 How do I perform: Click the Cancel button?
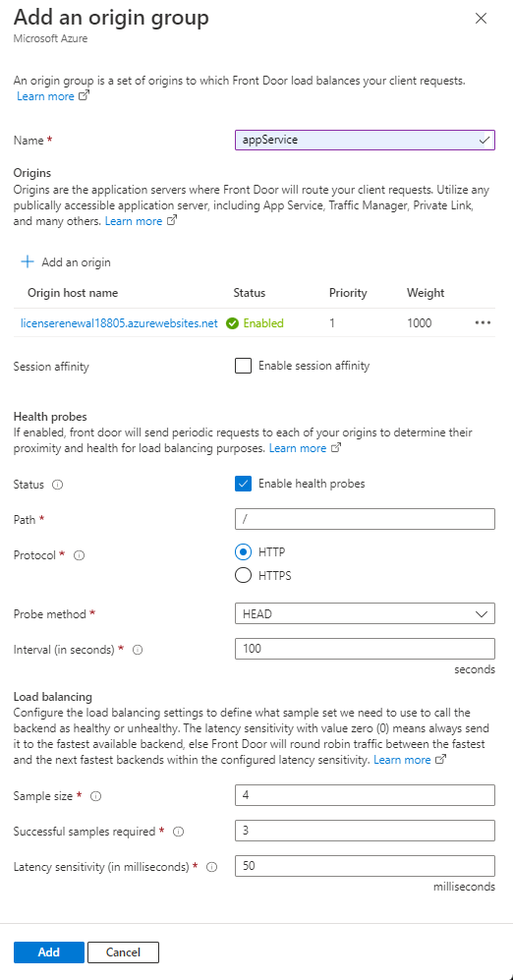[123, 951]
